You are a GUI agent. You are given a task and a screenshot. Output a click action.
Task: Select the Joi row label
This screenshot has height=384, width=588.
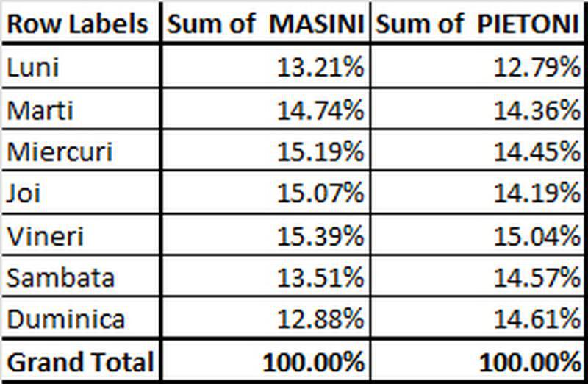(81, 193)
